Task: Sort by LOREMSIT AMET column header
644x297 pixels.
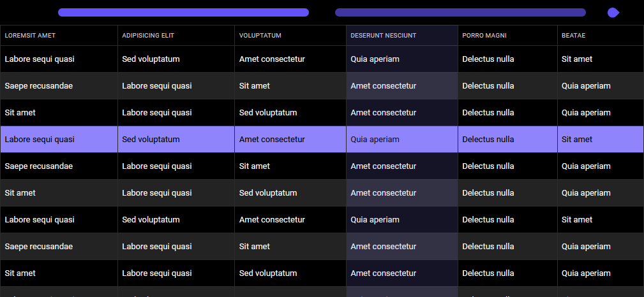Action: tap(30, 36)
